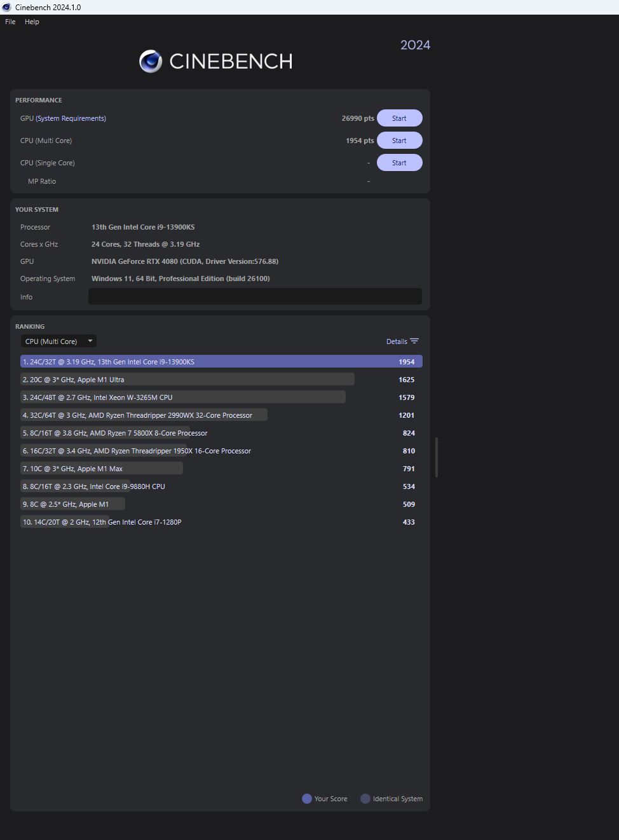Click the 1625 ranking score

[x=407, y=380]
